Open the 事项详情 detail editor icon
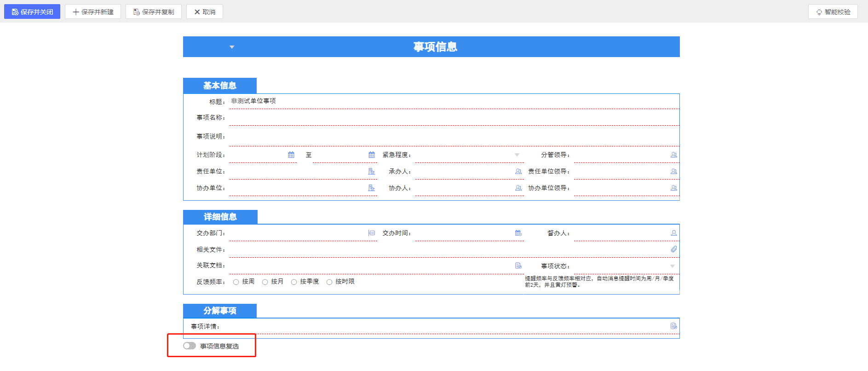This screenshot has height=371, width=868. tap(674, 326)
